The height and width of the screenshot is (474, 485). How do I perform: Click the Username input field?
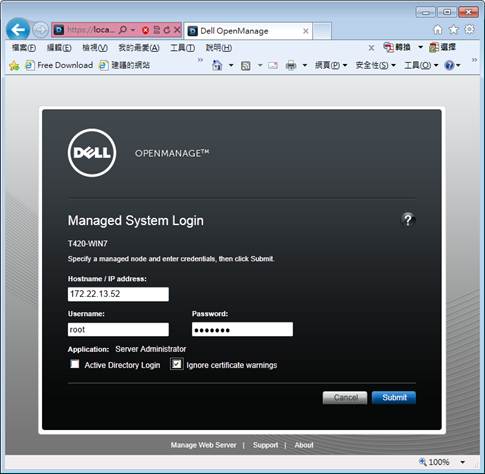(118, 330)
